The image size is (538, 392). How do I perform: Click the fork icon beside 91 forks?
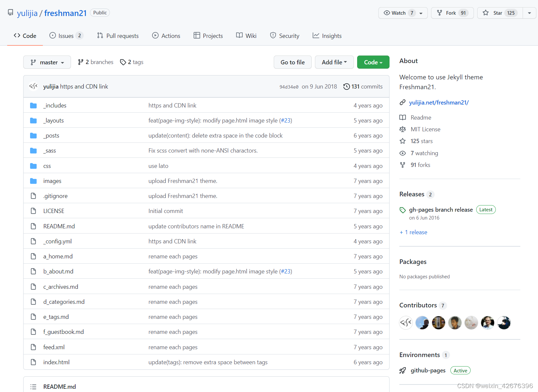403,165
